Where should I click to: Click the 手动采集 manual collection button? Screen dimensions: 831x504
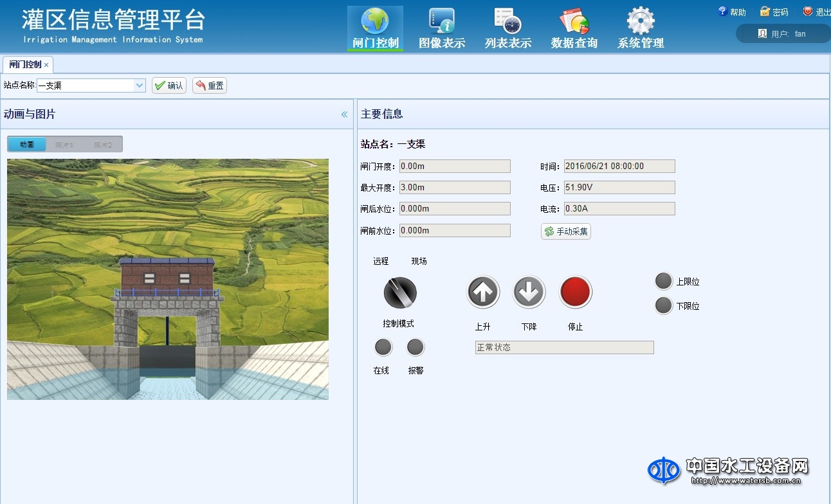(565, 231)
